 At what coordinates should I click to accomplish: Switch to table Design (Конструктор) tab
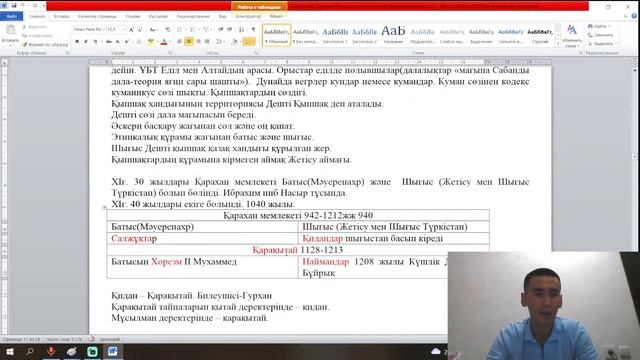[248, 16]
